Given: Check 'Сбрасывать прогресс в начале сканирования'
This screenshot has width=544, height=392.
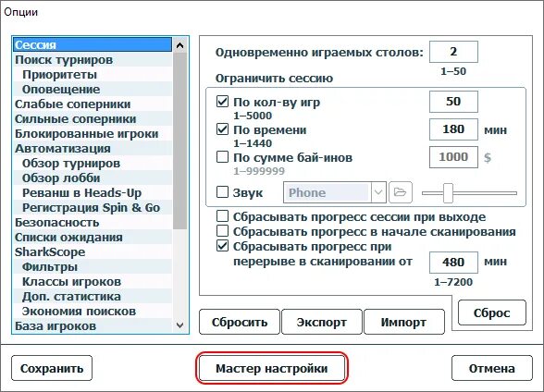Looking at the screenshot, I should (x=222, y=231).
